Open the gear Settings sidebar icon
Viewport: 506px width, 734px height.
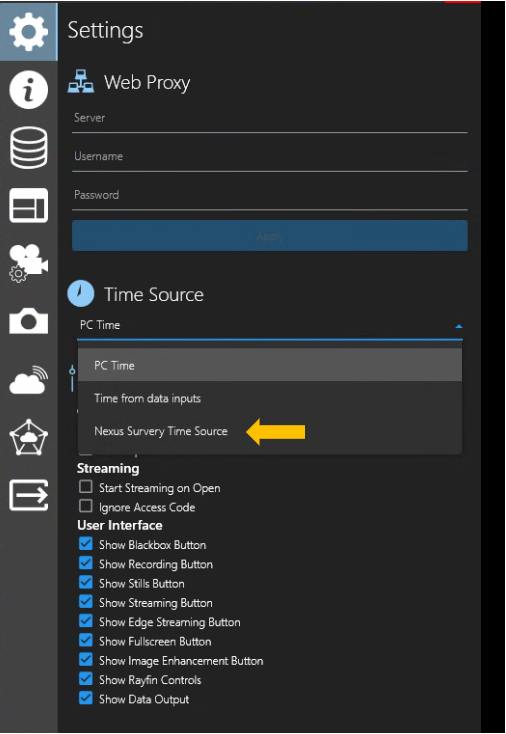tap(29, 31)
